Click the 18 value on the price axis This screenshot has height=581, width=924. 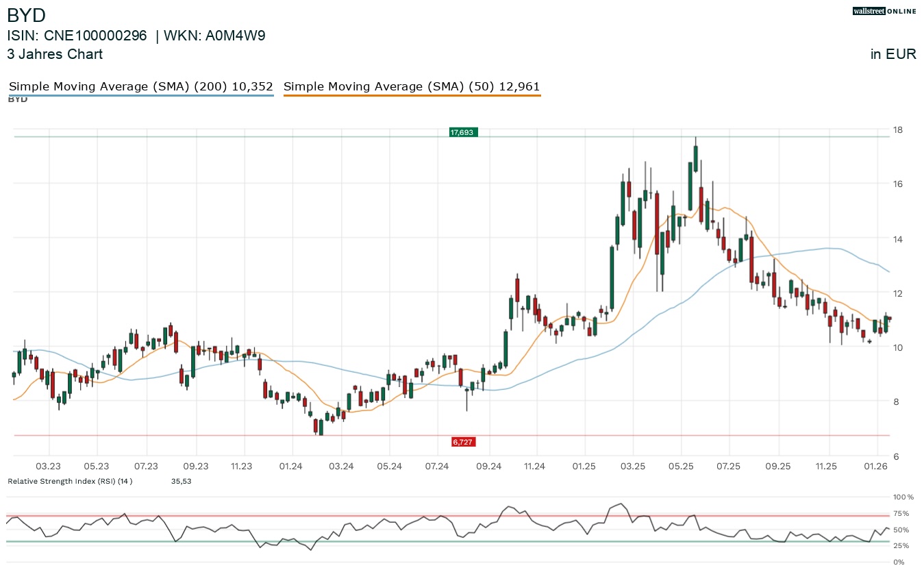897,129
